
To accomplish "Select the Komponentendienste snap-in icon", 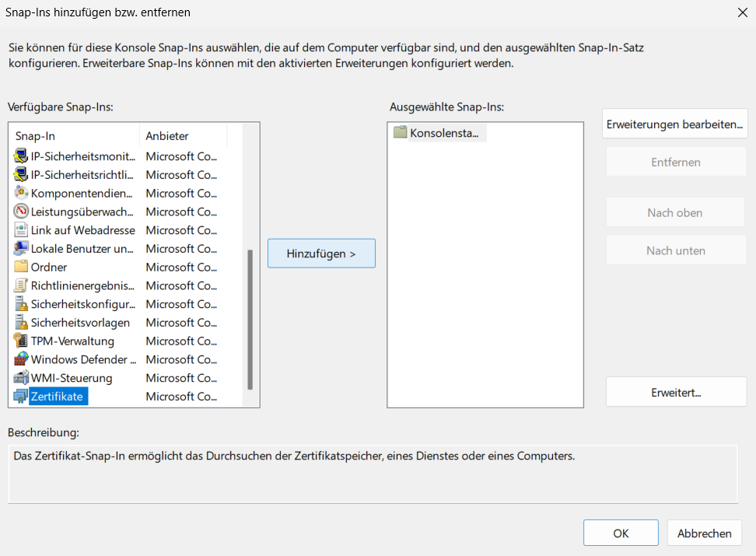I will tap(21, 193).
